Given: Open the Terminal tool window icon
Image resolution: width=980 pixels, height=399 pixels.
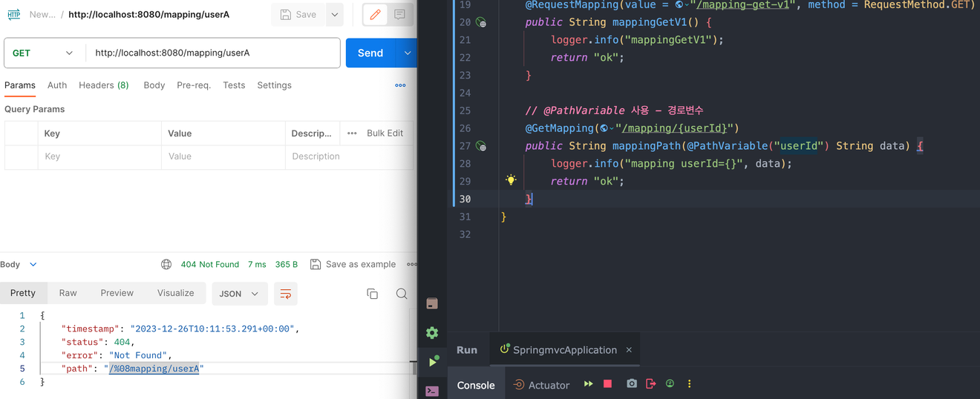Looking at the screenshot, I should click(x=432, y=391).
